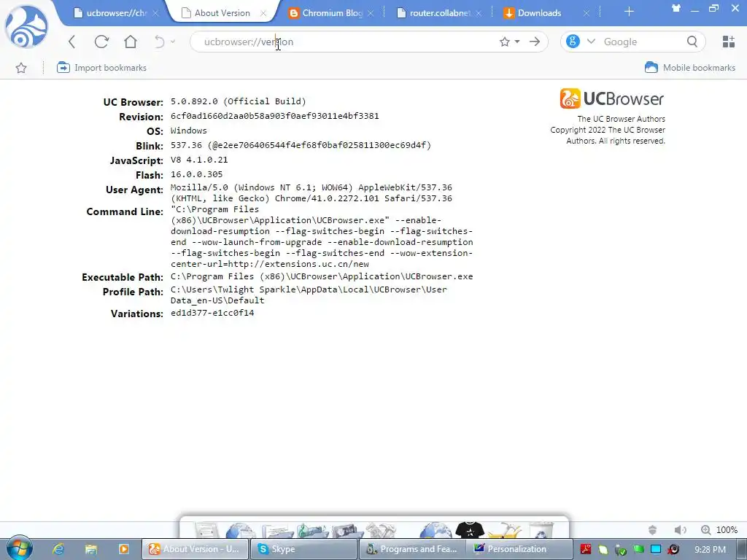Close the router.collabnet tab
The height and width of the screenshot is (560, 747).
[x=479, y=13]
